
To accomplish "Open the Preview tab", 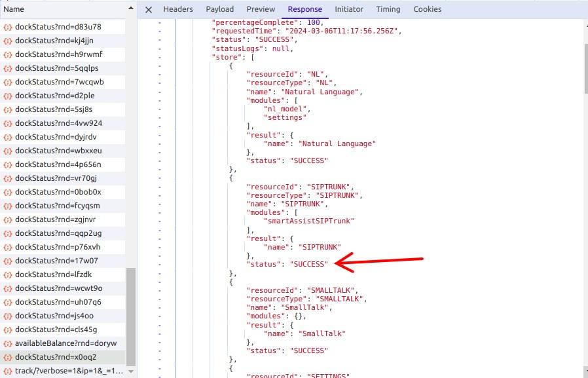I will [x=261, y=9].
